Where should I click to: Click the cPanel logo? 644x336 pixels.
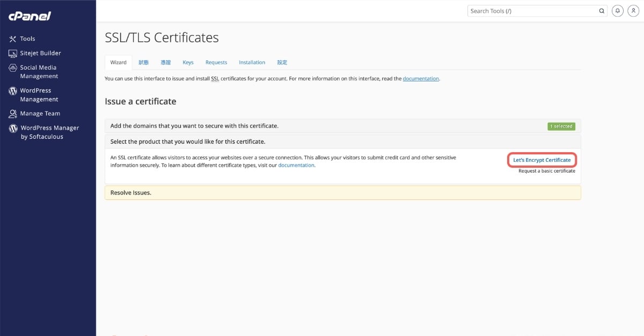(30, 16)
